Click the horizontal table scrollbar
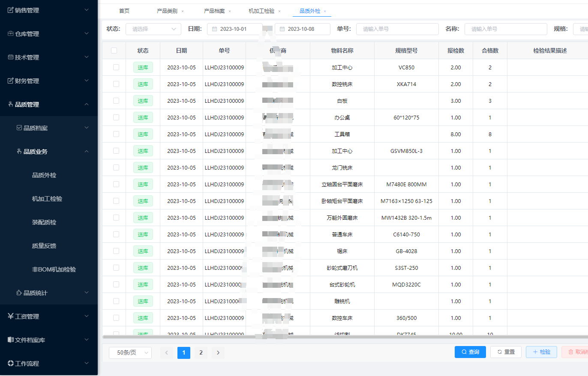Screen dimensions: 588x376 point(345,337)
